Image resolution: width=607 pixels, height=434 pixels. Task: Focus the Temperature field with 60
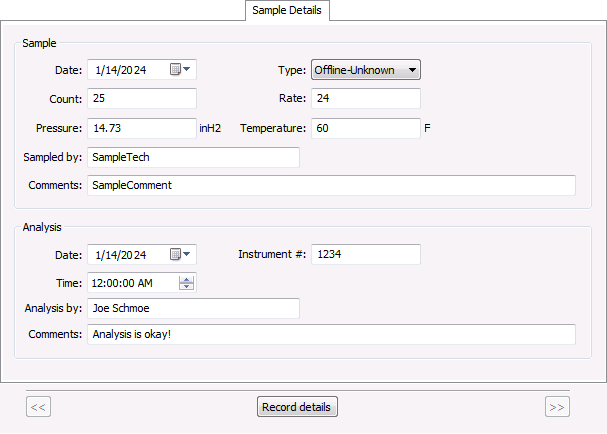365,128
